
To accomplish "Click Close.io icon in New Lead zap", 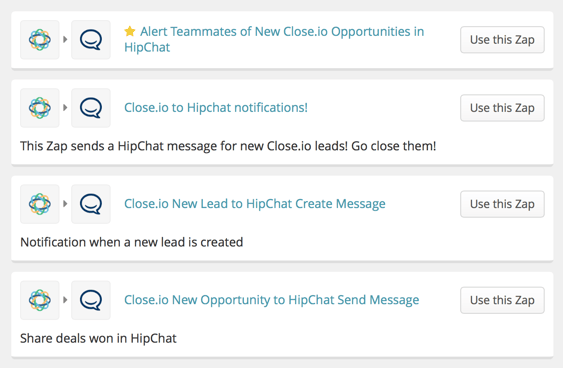I will (40, 204).
